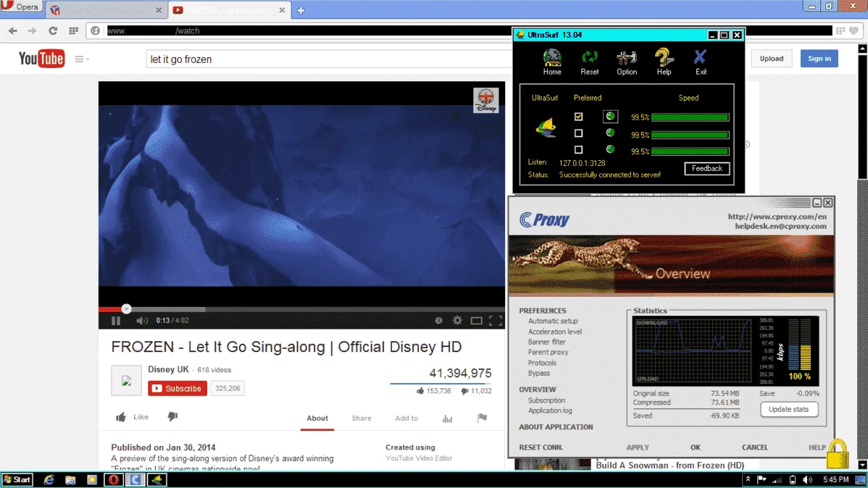This screenshot has width=868, height=488.
Task: Switch to theater mode icon
Action: [x=476, y=320]
